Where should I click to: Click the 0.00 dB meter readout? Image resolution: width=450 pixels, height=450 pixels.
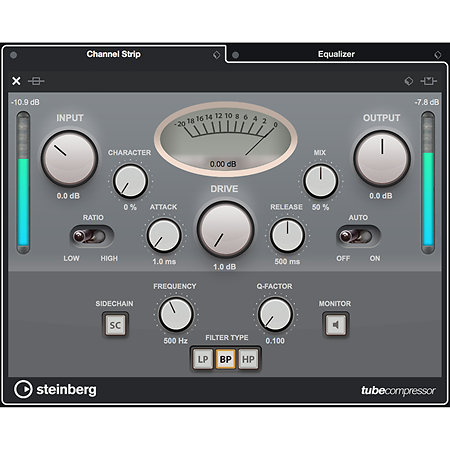coord(223,164)
